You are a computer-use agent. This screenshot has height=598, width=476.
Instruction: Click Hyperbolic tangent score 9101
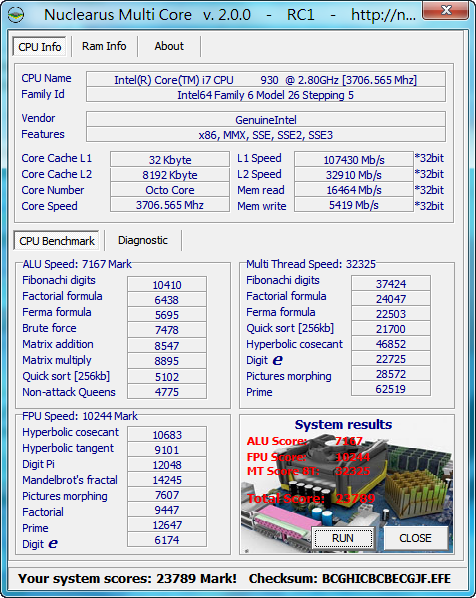[x=167, y=450]
